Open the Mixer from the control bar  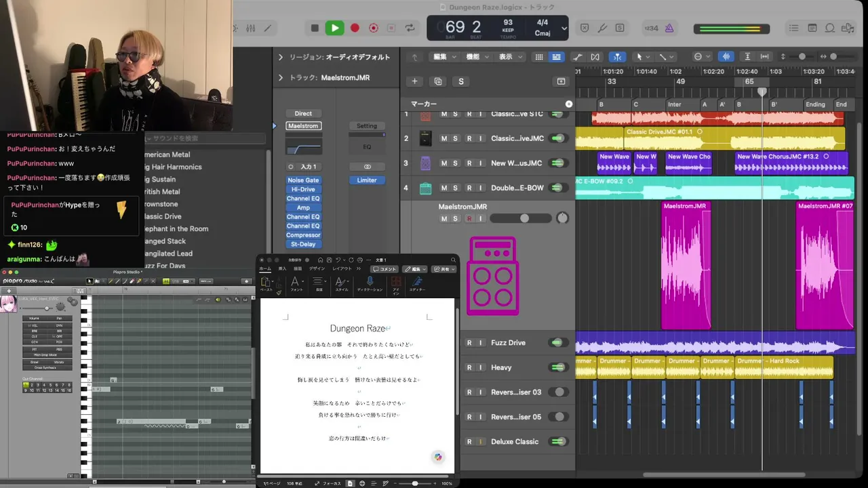[x=250, y=28]
